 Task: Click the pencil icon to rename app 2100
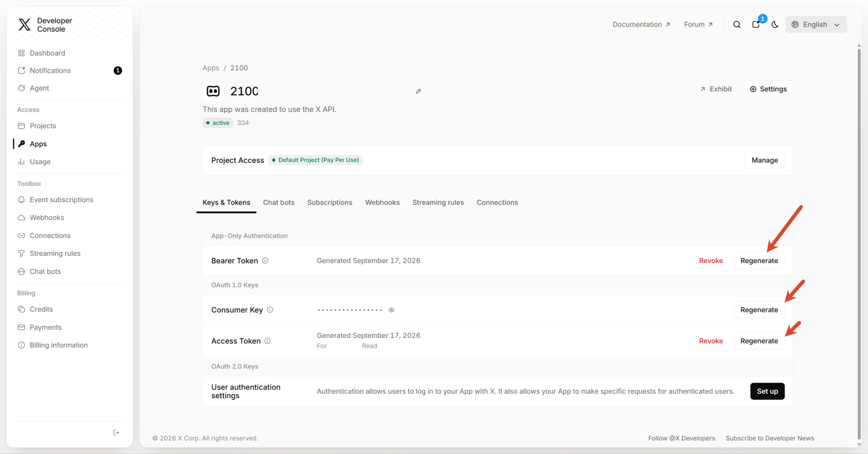coord(418,91)
